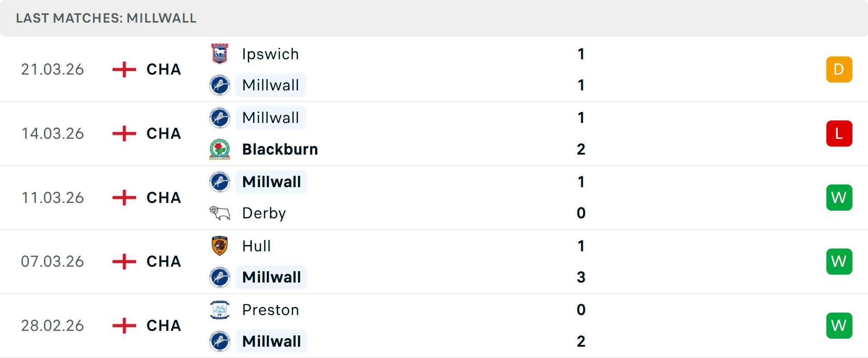Select the England flag in the Hull match row
This screenshot has height=358, width=868.
(x=123, y=261)
